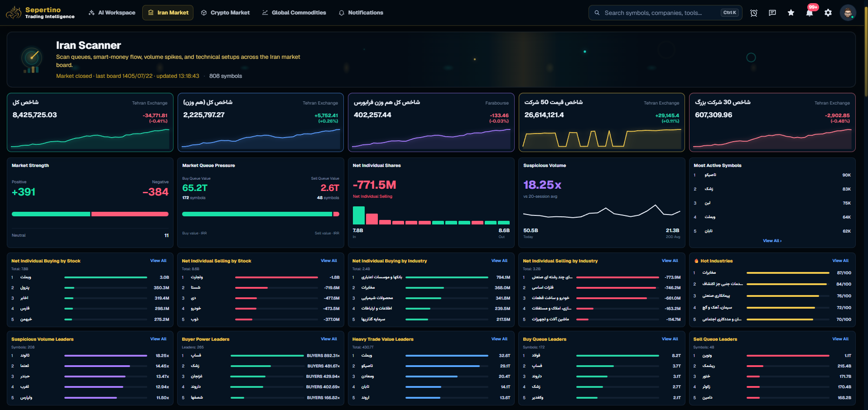Select the Iran Market tab
The image size is (868, 410).
pyautogui.click(x=168, y=13)
